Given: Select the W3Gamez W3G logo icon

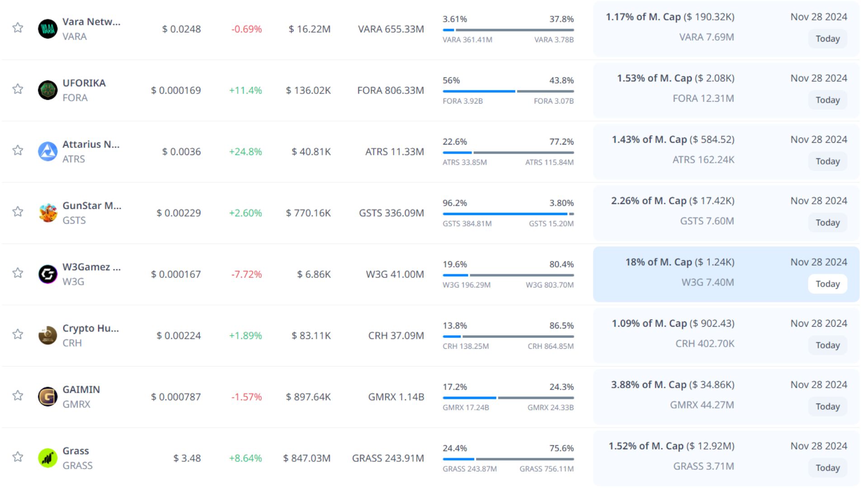Looking at the screenshot, I should [x=47, y=274].
